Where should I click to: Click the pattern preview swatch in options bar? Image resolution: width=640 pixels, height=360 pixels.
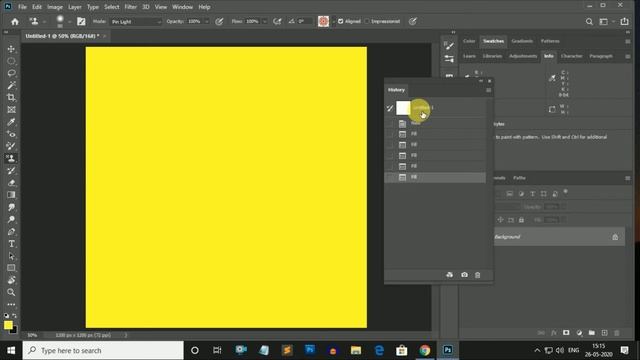tap(323, 22)
